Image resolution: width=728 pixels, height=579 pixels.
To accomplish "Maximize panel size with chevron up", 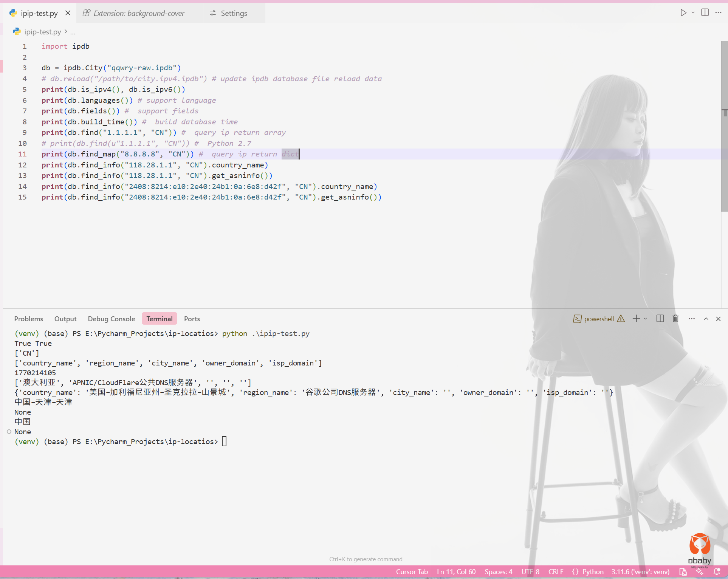I will pos(706,319).
